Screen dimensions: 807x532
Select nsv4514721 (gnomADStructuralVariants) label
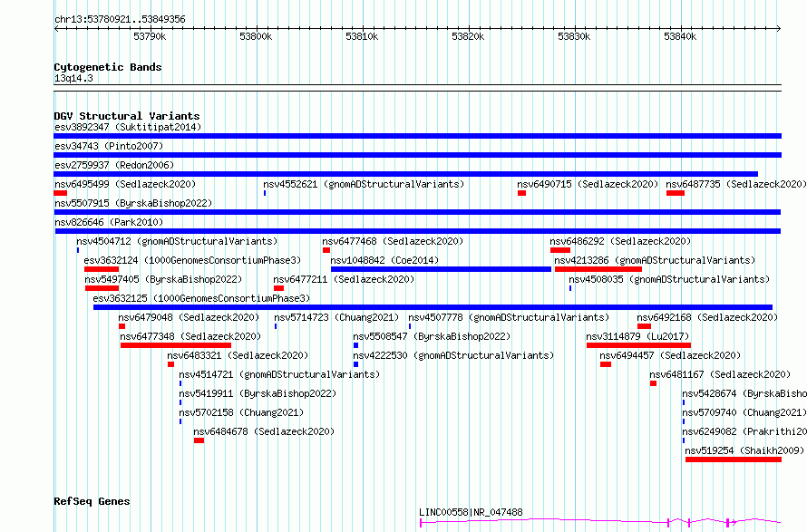point(279,374)
